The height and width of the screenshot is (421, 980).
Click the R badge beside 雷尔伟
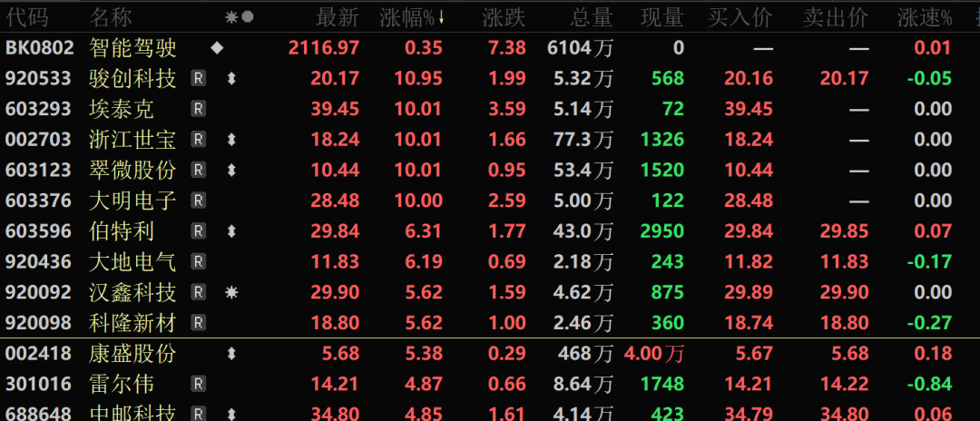(198, 384)
